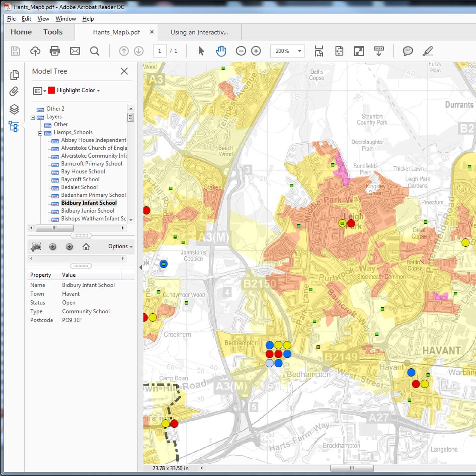Open the 200% zoom level dropdown

click(x=300, y=51)
